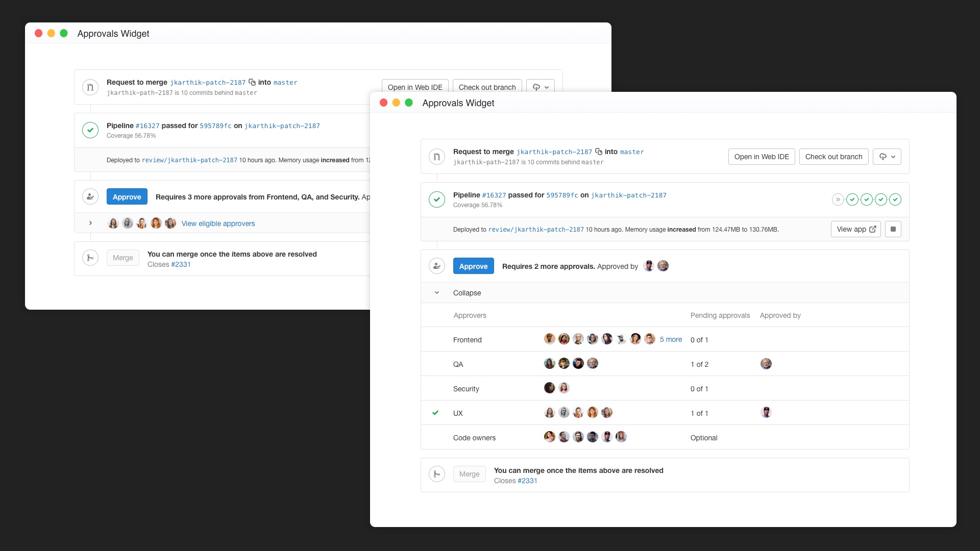Click the green pipeline passed status circle
This screenshot has height=551, width=980.
437,199
